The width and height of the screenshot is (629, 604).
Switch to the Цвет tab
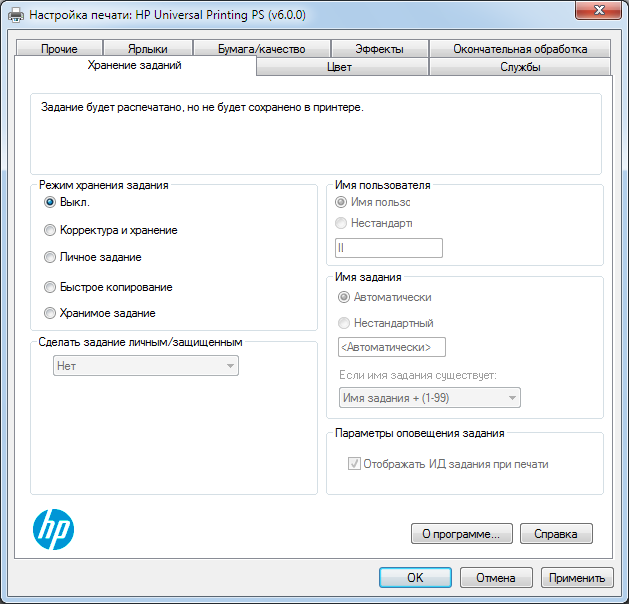click(342, 67)
